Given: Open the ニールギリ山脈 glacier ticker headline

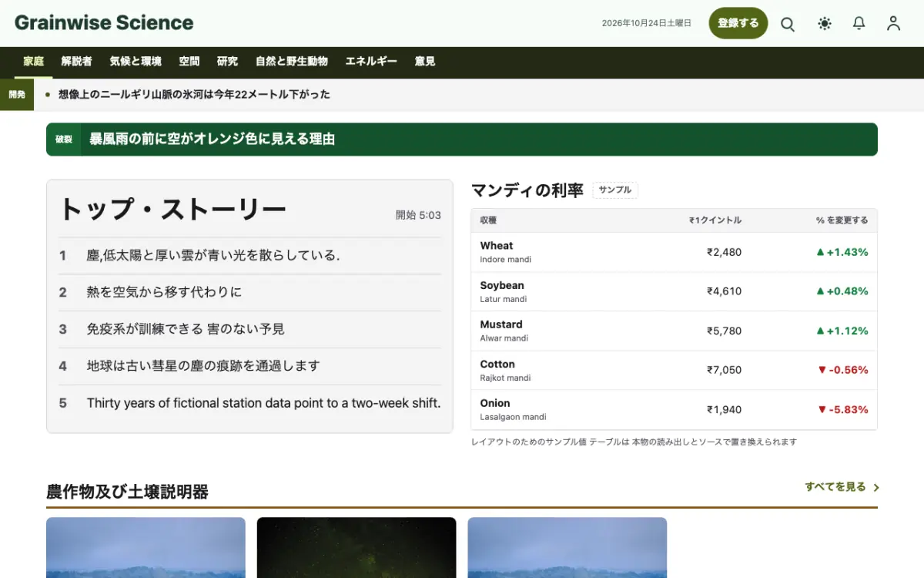Looking at the screenshot, I should pos(194,95).
